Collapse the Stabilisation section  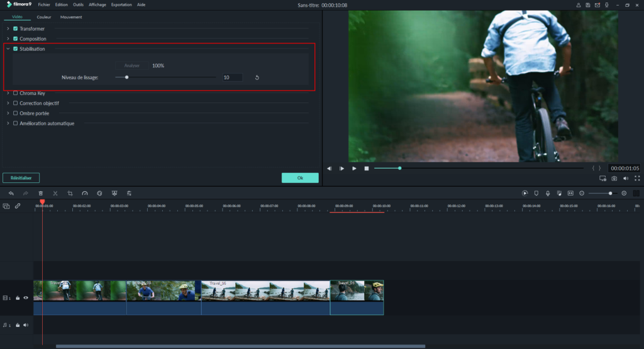pos(8,49)
